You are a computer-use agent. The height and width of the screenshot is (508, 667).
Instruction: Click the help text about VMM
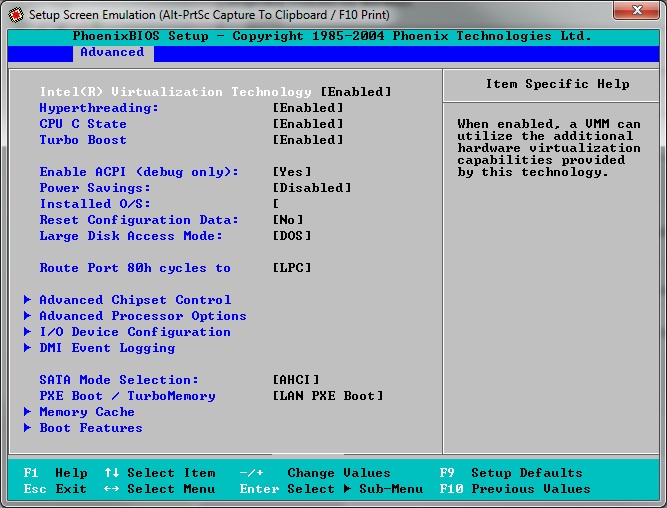pos(549,148)
